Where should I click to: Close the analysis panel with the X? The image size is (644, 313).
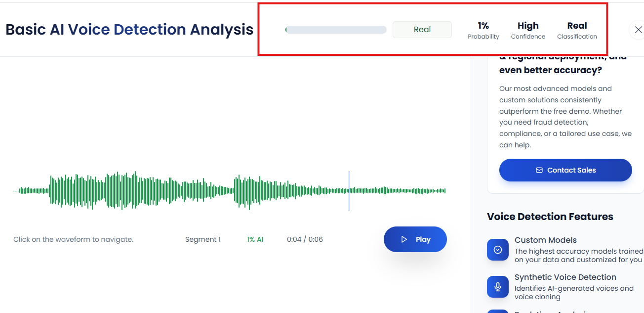pyautogui.click(x=638, y=30)
